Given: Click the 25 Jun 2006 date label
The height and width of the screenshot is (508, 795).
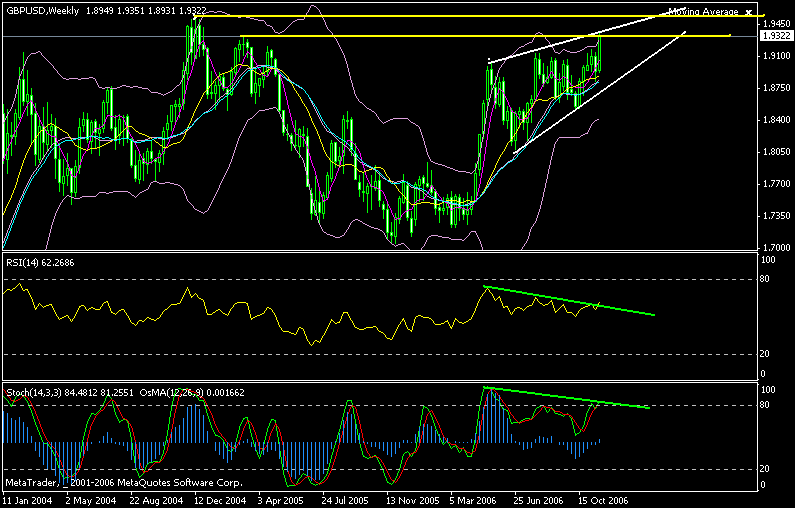Looking at the screenshot, I should (538, 500).
